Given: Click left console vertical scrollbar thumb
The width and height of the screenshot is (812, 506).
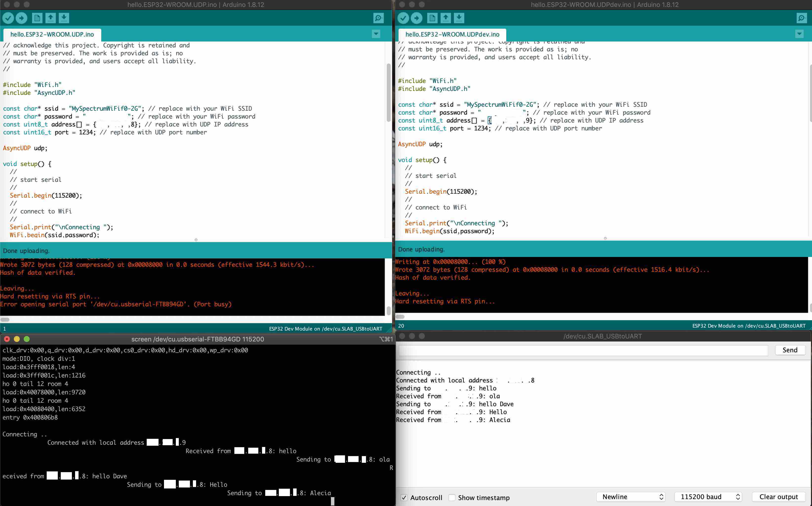Looking at the screenshot, I should coord(388,310).
